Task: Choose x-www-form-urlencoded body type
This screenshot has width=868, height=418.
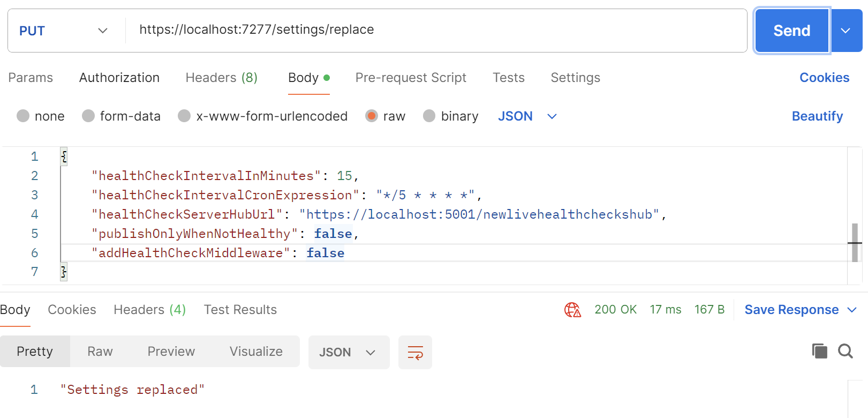Action: pyautogui.click(x=184, y=116)
